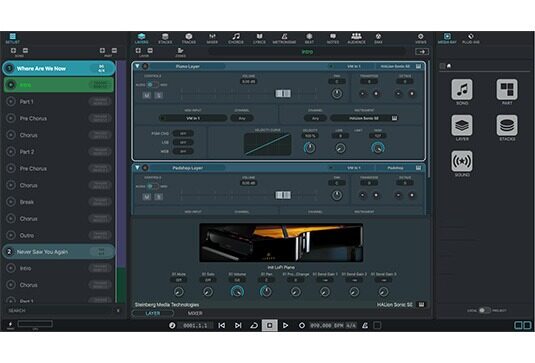Remove song with the minus Song icon
The height and width of the screenshot is (363, 535).
pyautogui.click(x=25, y=50)
